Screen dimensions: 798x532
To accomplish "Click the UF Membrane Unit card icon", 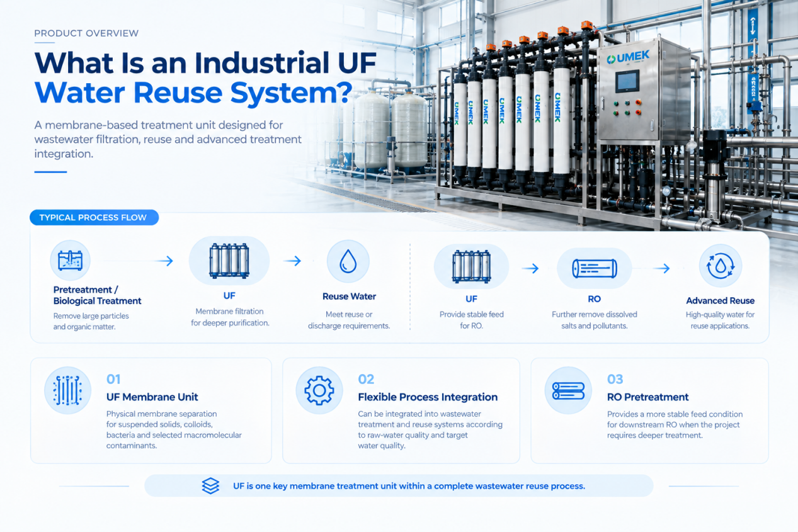I will tap(68, 390).
